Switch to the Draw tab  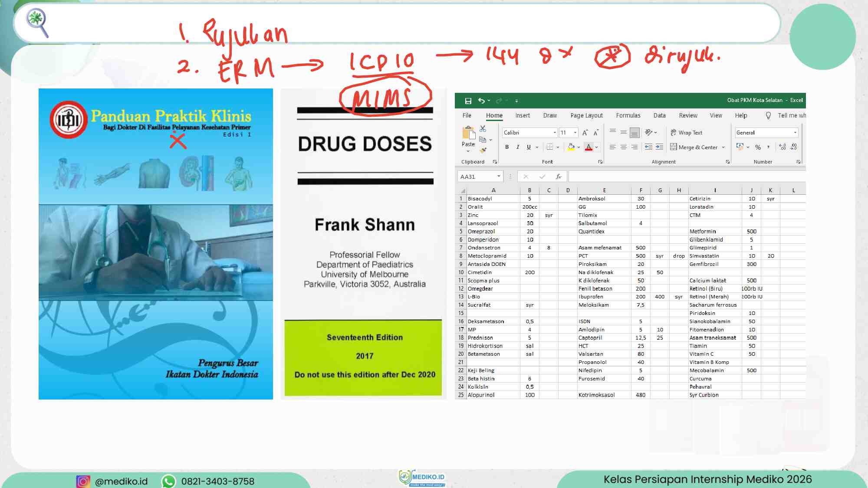click(x=550, y=115)
